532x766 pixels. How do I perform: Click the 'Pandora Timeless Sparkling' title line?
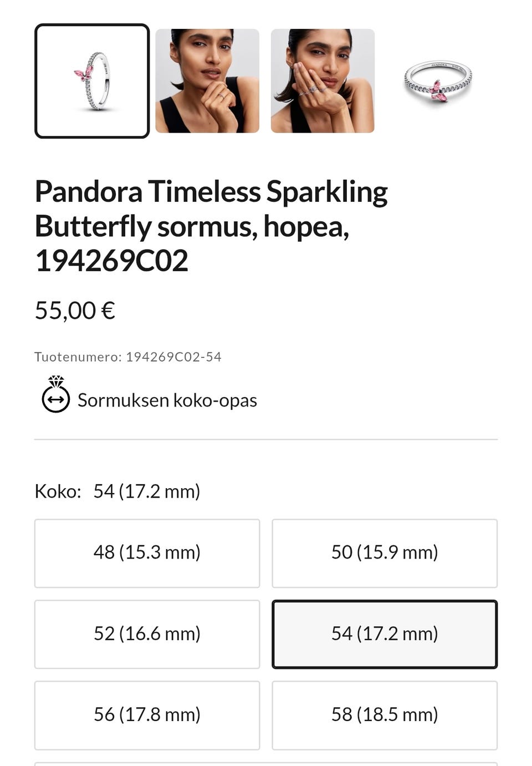[x=211, y=192]
